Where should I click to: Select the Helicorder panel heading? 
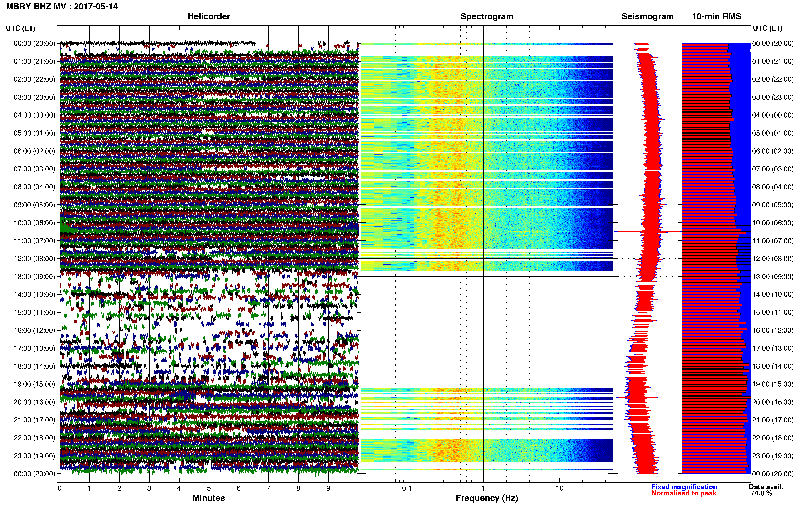click(209, 16)
